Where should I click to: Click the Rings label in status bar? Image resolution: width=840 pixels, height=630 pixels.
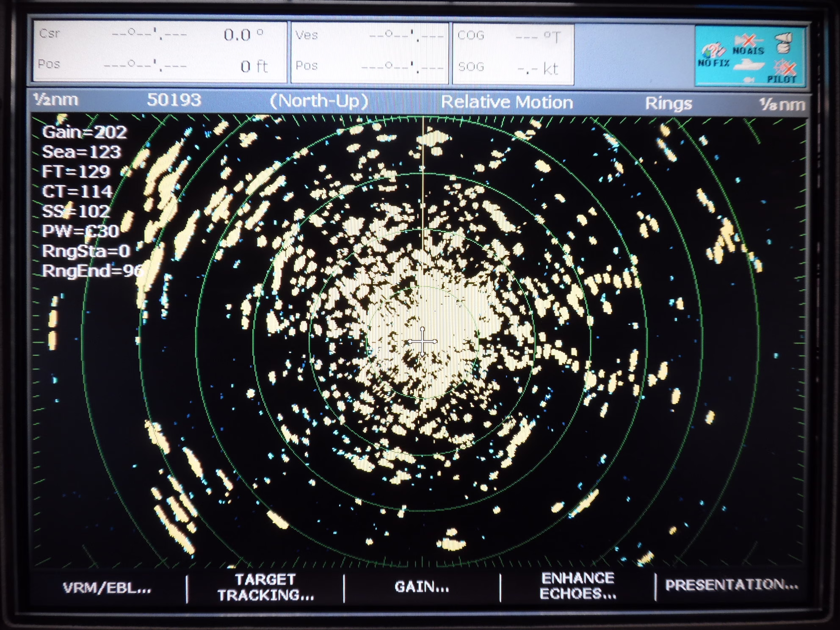pos(668,104)
